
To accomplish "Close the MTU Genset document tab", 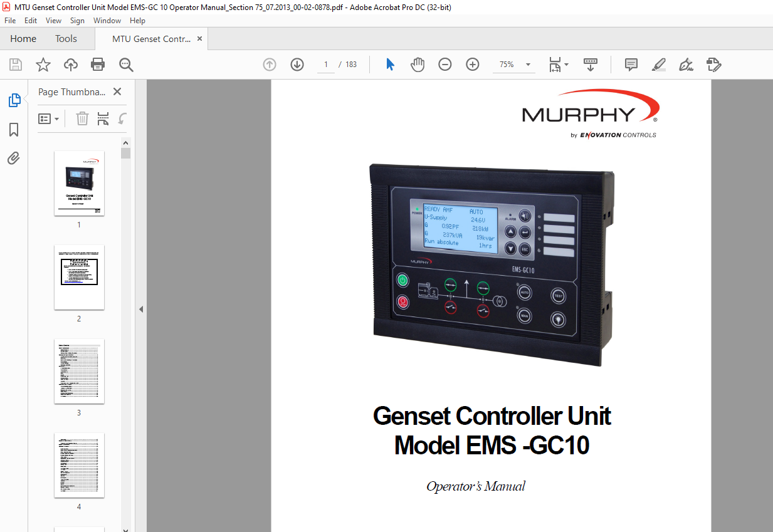I will [200, 39].
